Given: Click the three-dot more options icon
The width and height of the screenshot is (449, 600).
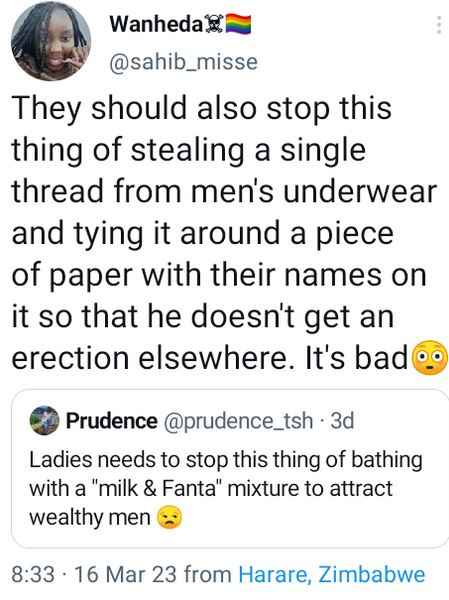Looking at the screenshot, I should point(439,26).
